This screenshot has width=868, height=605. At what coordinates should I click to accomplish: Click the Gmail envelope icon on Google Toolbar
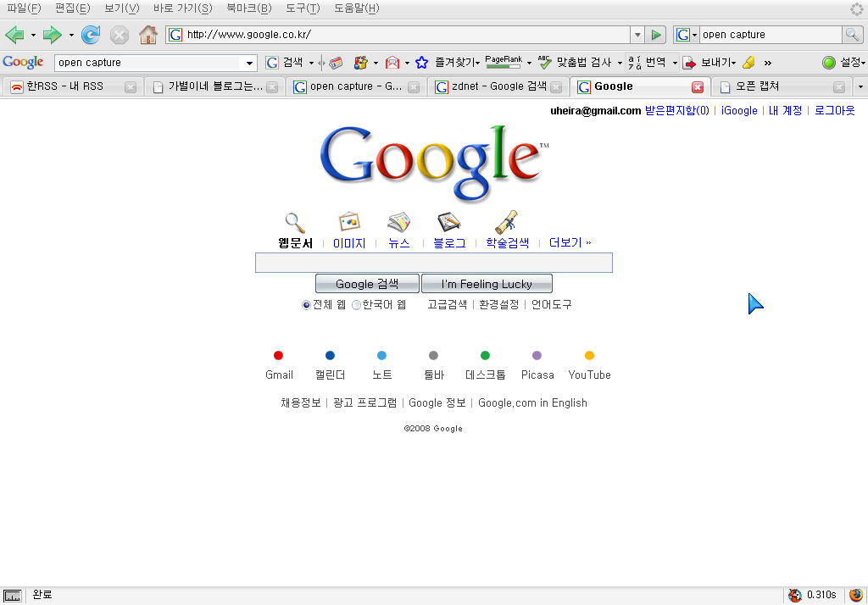[x=392, y=63]
